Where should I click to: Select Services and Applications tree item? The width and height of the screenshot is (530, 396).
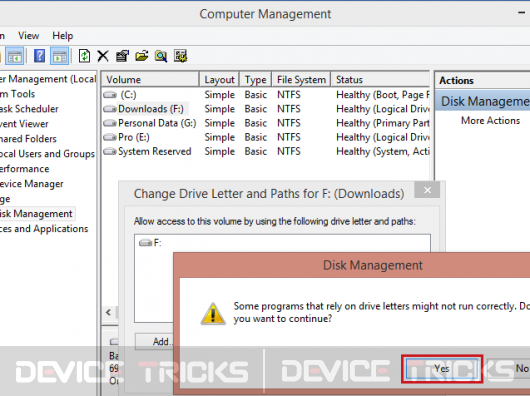click(x=44, y=229)
